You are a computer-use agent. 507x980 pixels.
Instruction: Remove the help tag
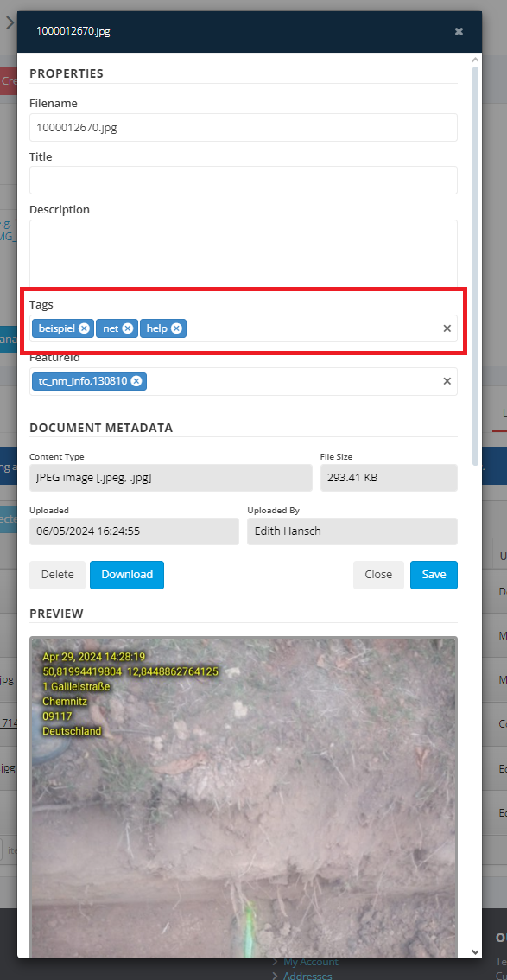(x=176, y=328)
